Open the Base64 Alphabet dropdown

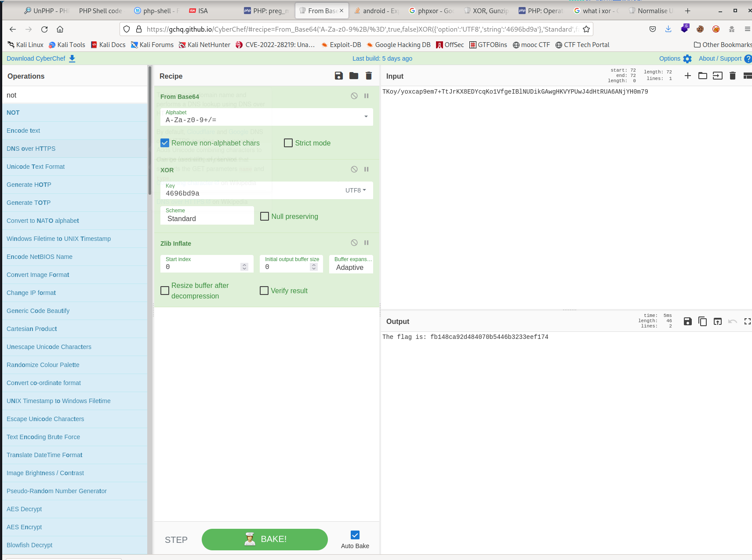pyautogui.click(x=366, y=117)
